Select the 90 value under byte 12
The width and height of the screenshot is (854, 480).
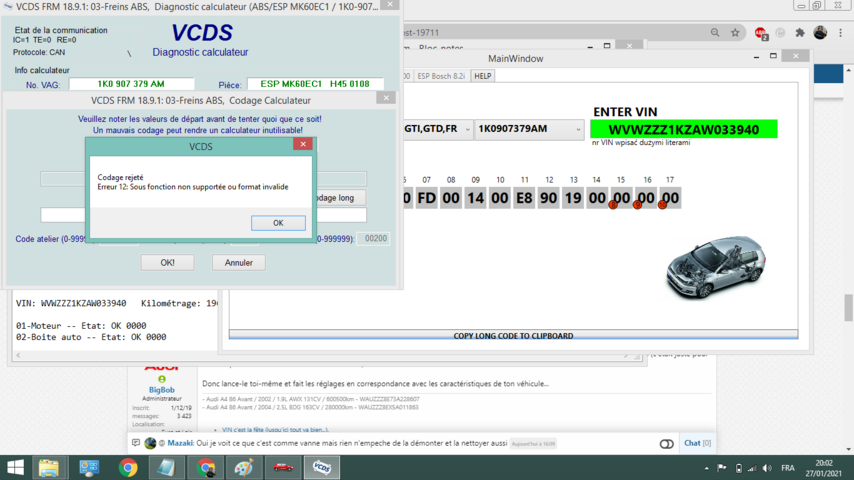tap(548, 198)
